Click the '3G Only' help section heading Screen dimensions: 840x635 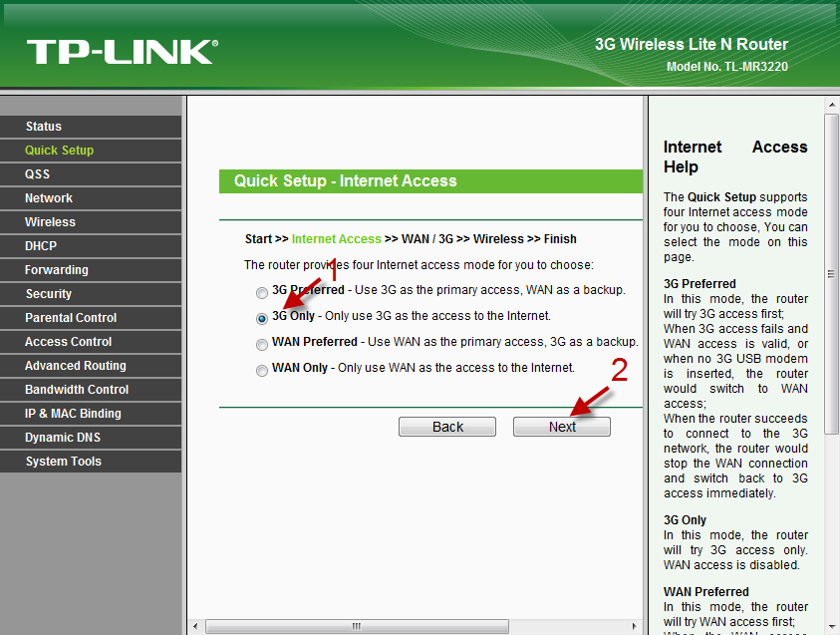pos(685,519)
